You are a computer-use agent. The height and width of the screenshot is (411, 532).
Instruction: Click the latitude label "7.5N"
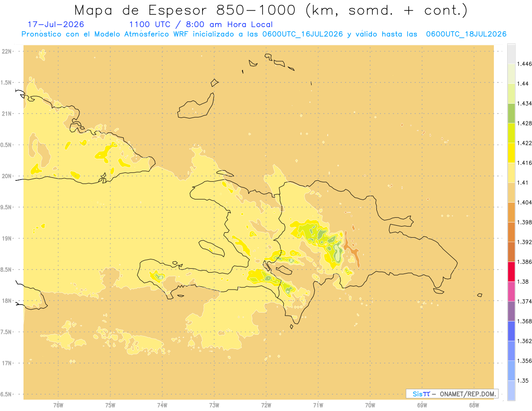(7, 332)
